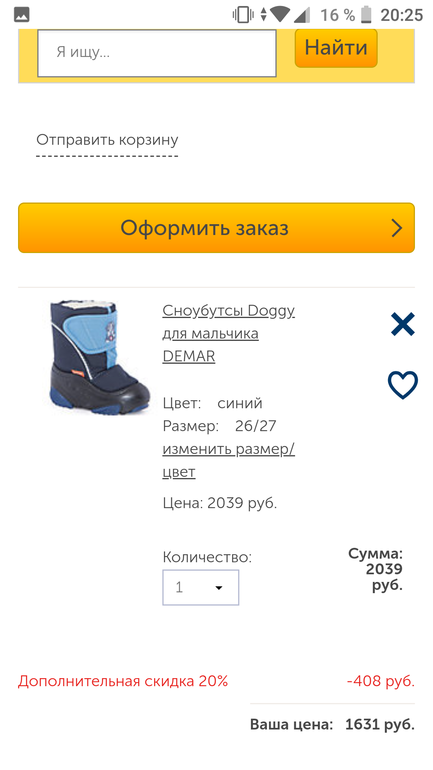This screenshot has width=433, height=770.
Task: Click the Оформить заказ checkout button
Action: coord(216,228)
